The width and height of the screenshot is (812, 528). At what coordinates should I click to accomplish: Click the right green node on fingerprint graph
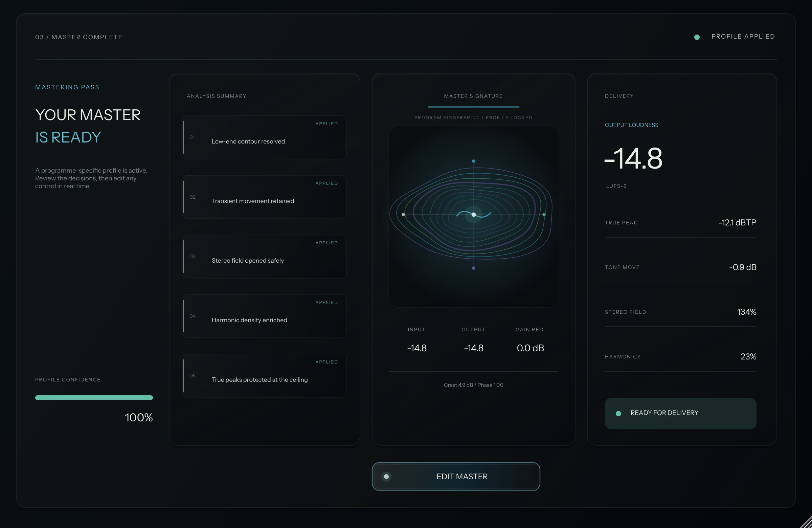tap(544, 214)
